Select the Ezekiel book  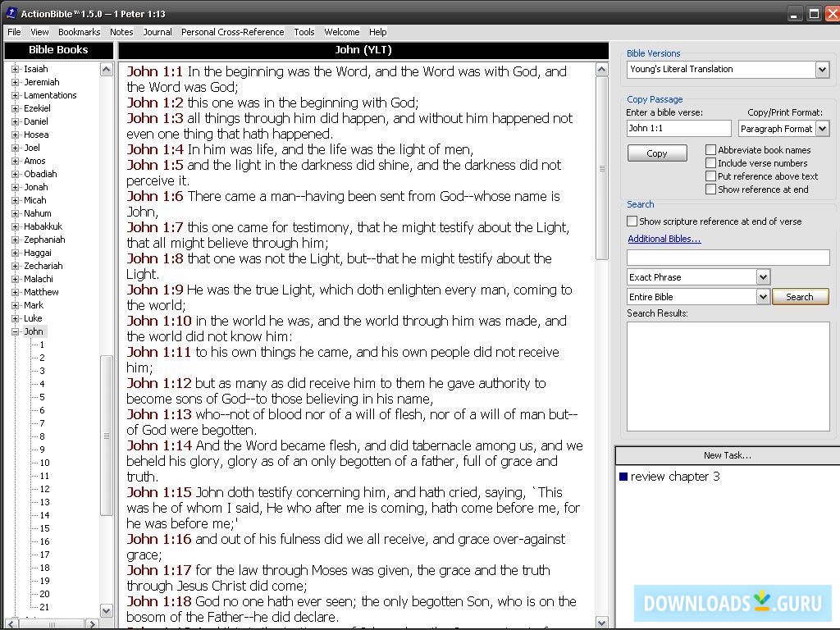(x=37, y=108)
